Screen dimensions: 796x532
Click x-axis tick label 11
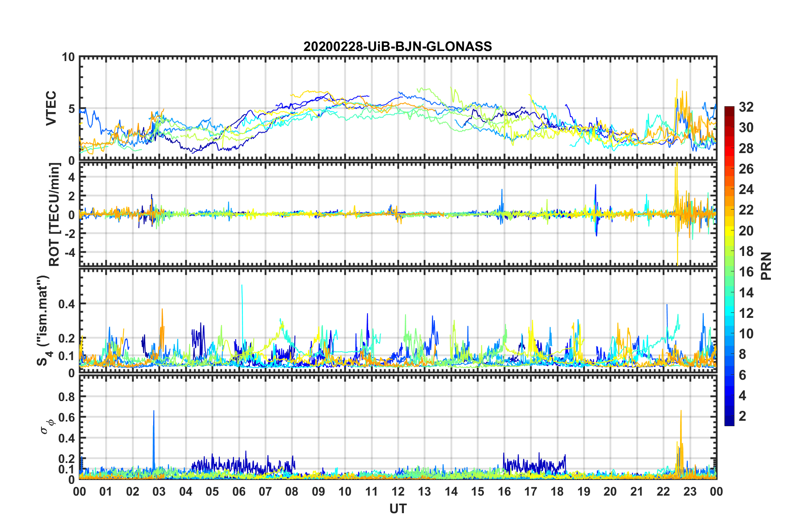click(372, 491)
